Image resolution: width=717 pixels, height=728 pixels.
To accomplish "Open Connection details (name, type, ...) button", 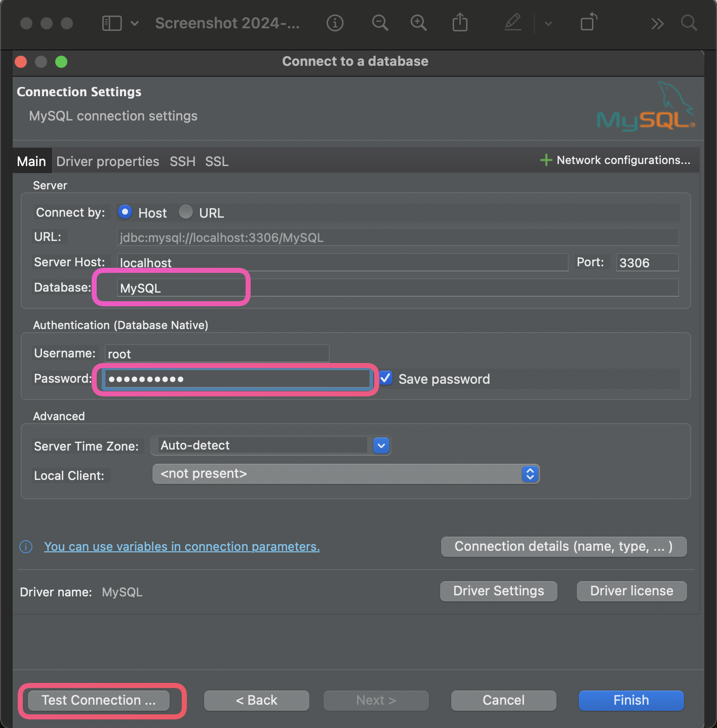I will (564, 547).
